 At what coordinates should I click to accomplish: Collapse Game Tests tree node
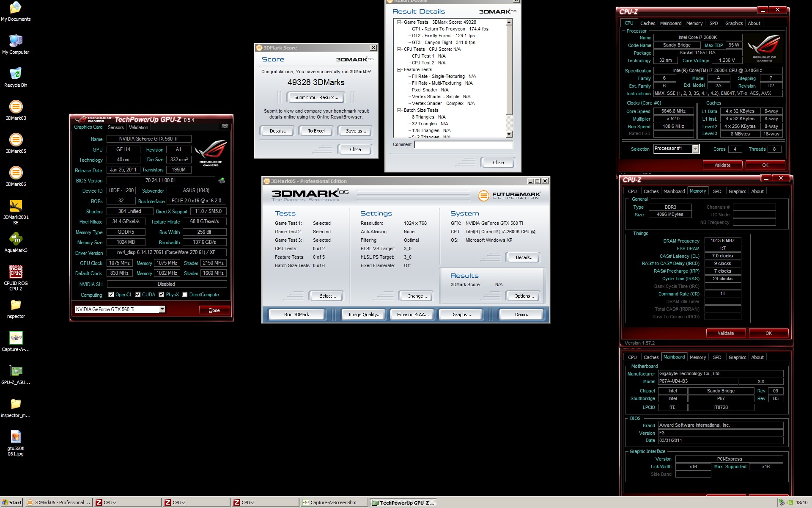[x=399, y=22]
